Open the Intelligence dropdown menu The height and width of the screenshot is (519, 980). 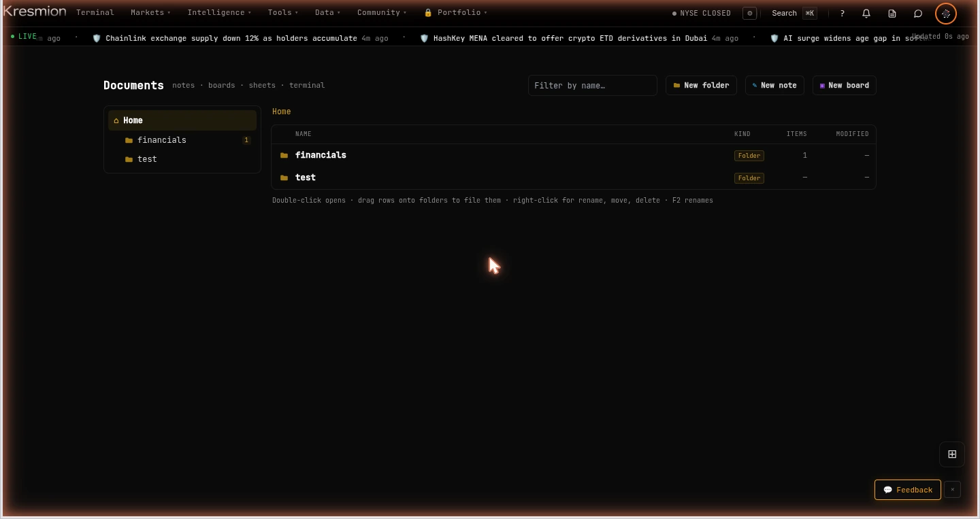pos(219,12)
